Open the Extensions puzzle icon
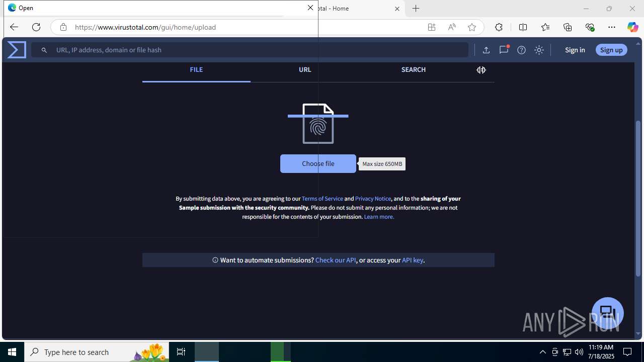Viewport: 644px width, 362px height. click(x=499, y=27)
